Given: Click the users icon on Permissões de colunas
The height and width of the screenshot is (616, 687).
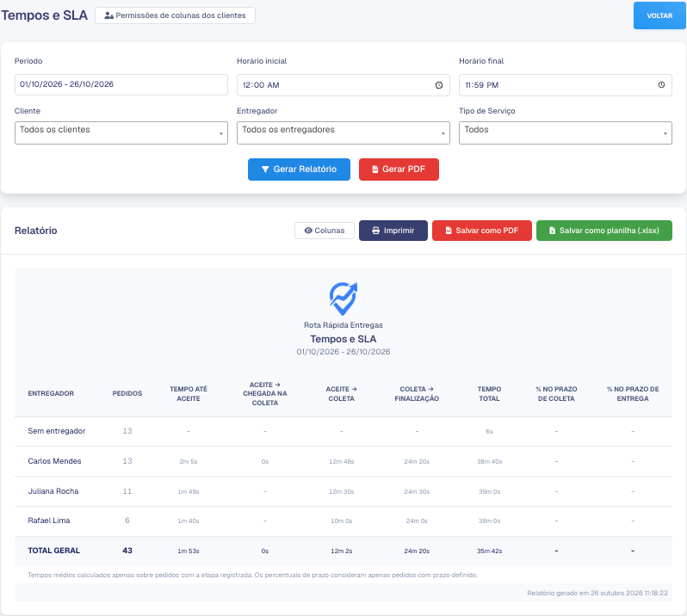Looking at the screenshot, I should (x=108, y=15).
